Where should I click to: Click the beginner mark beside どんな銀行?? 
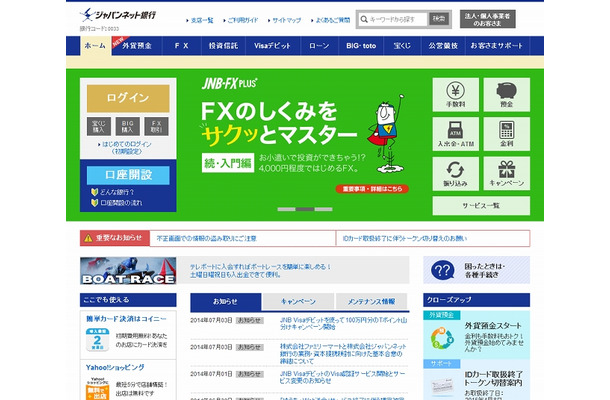pos(94,192)
